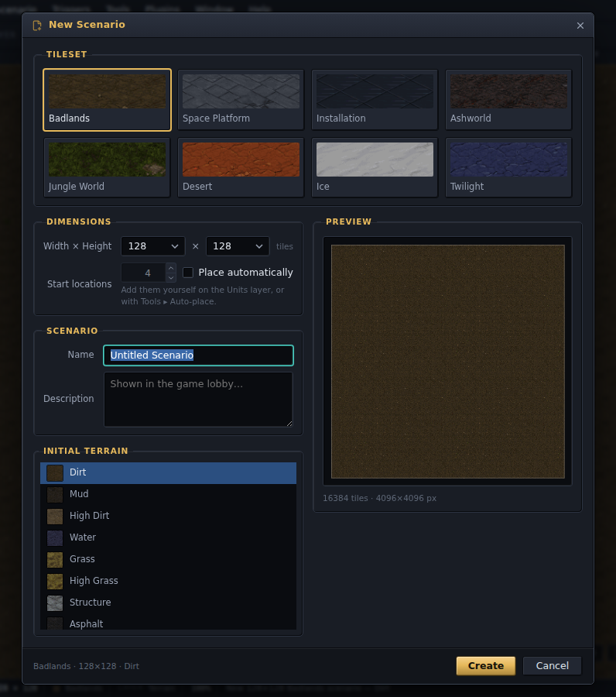
Task: Select Structure terrain row
Action: click(x=169, y=603)
